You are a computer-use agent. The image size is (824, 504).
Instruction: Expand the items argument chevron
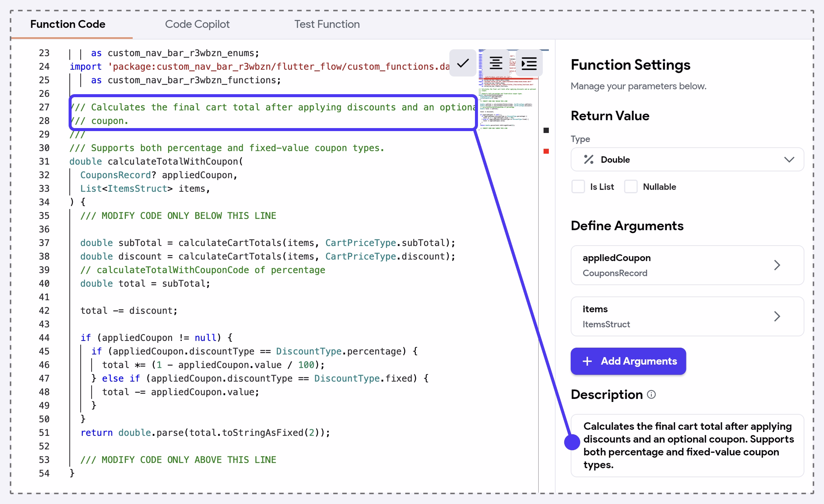[777, 316]
